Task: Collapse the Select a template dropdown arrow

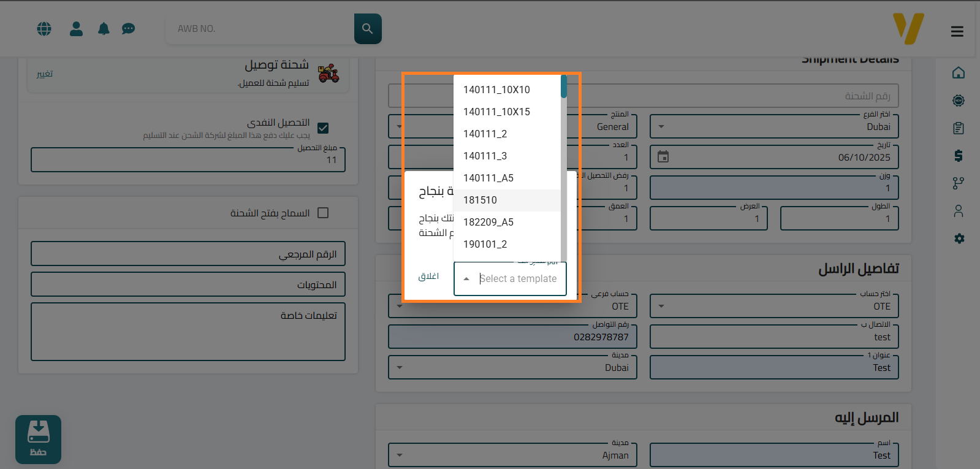Action: 466,279
